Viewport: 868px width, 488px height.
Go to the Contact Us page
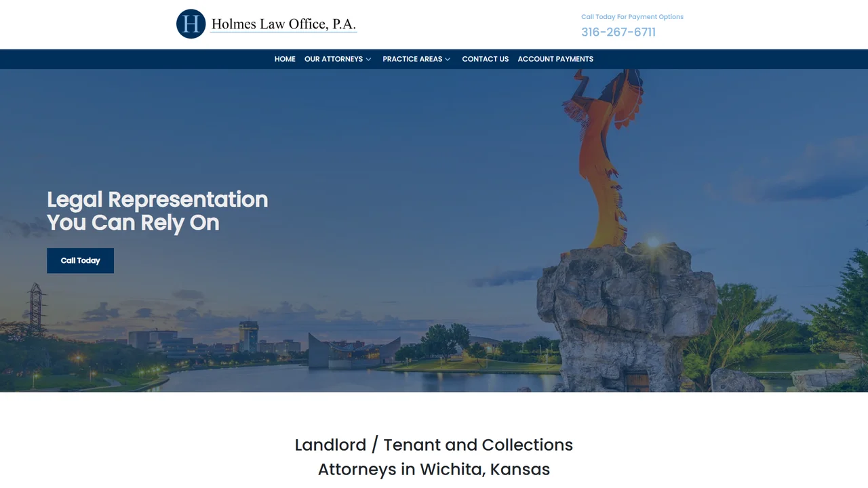coord(486,59)
